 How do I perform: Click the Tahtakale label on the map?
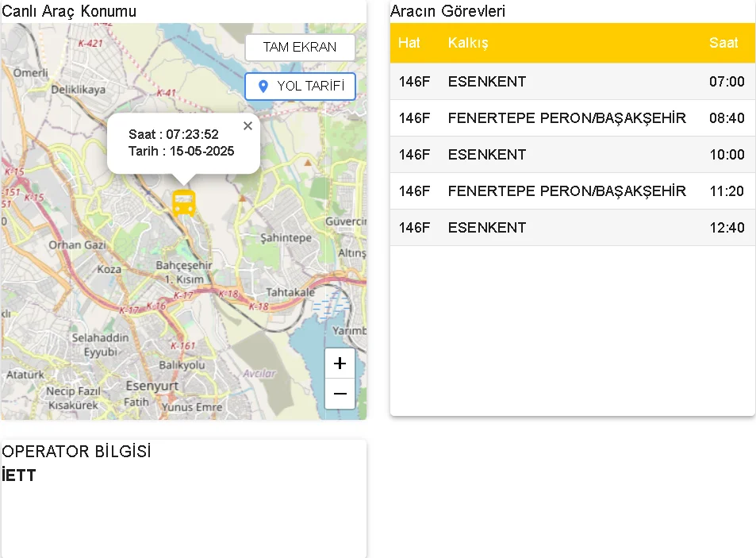(290, 291)
